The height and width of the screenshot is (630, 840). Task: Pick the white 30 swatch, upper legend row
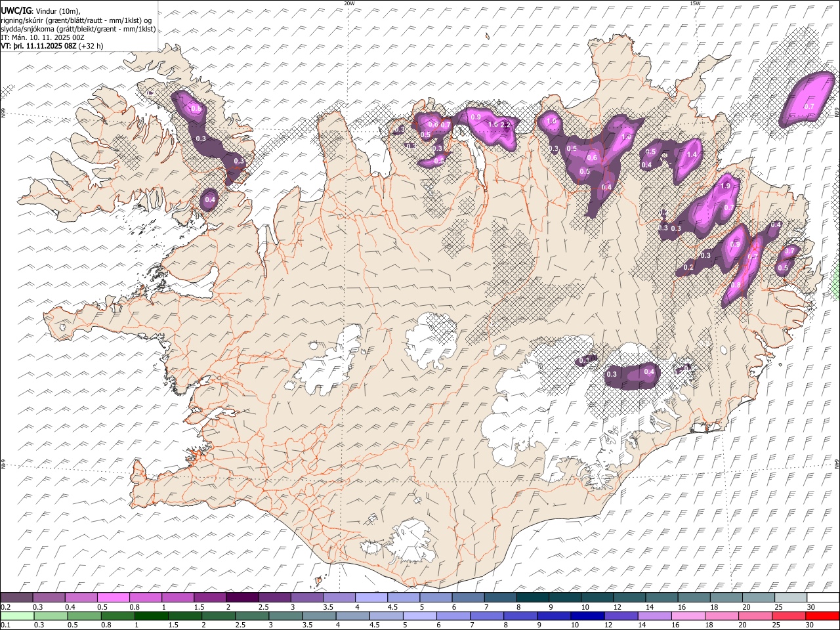[822, 598]
